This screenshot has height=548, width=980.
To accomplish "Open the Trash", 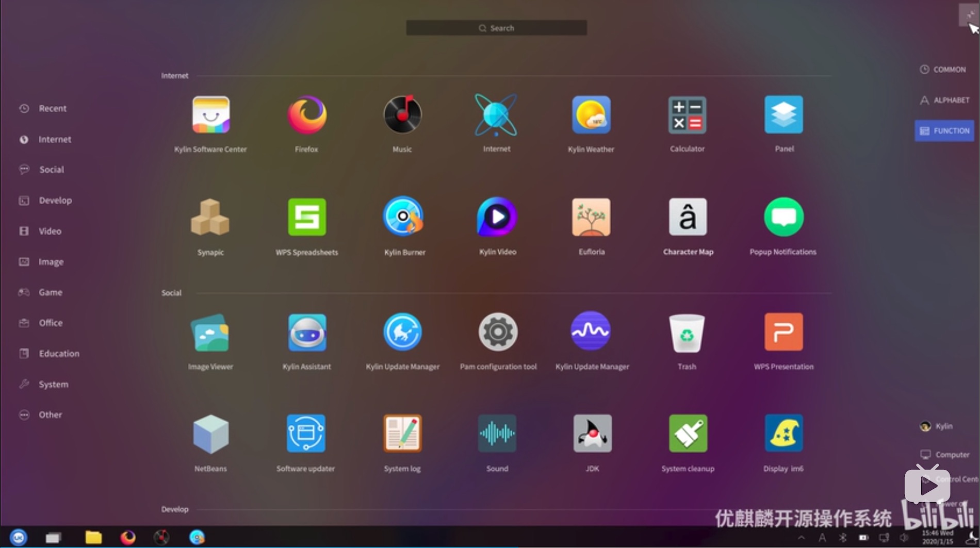I will point(687,333).
